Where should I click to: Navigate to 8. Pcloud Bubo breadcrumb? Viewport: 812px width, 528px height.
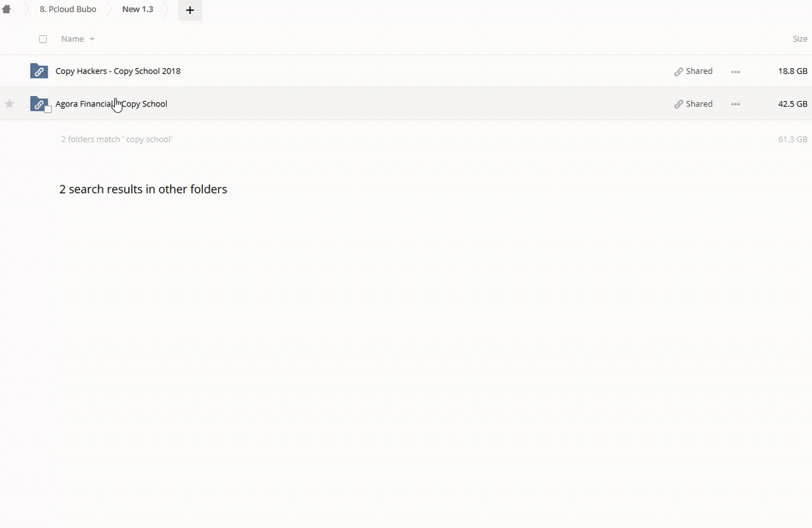click(x=67, y=10)
